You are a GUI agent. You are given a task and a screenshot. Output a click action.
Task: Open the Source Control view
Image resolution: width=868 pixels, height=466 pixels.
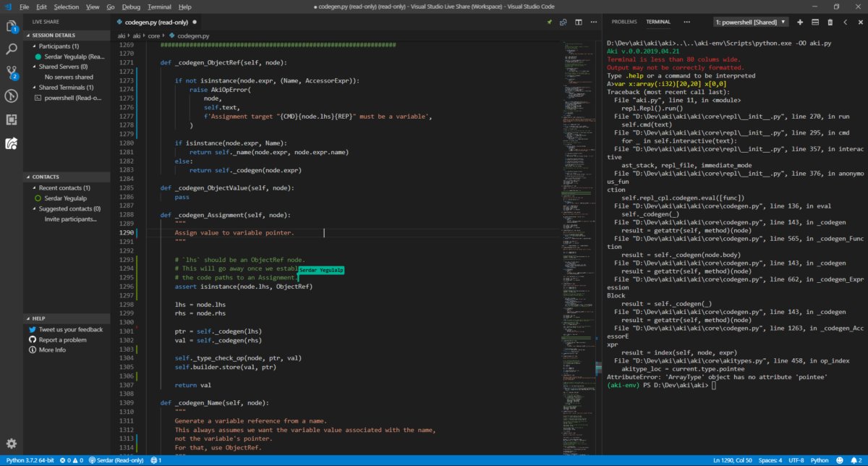pos(12,72)
